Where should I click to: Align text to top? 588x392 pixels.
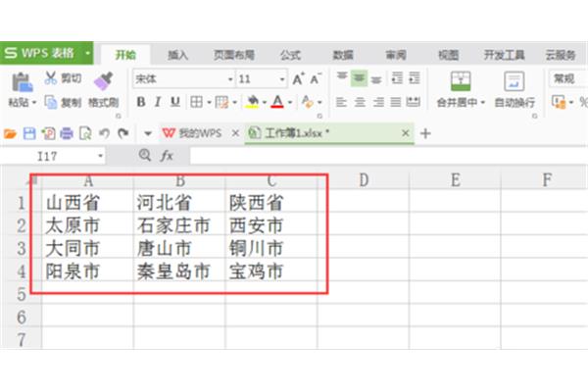click(x=342, y=78)
